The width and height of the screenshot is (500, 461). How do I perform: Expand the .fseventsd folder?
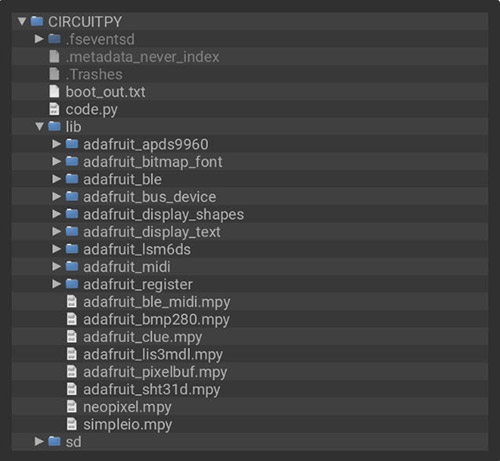tap(39, 39)
